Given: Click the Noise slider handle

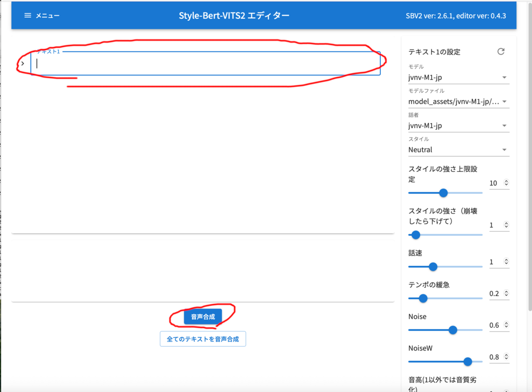Looking at the screenshot, I should [x=453, y=330].
